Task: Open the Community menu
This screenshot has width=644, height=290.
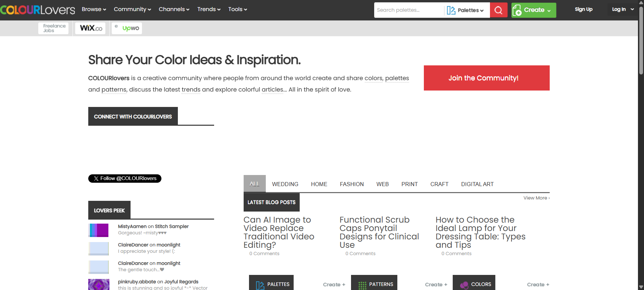Action: click(133, 9)
